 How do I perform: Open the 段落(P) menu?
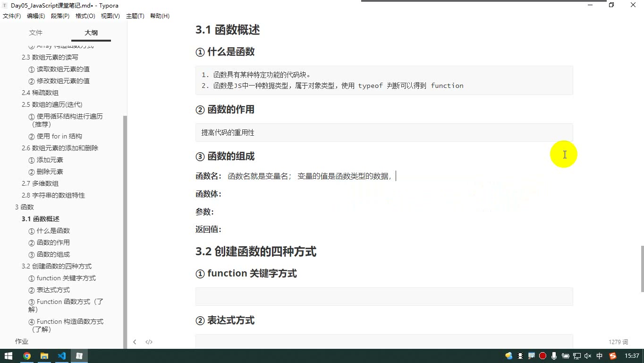(60, 16)
